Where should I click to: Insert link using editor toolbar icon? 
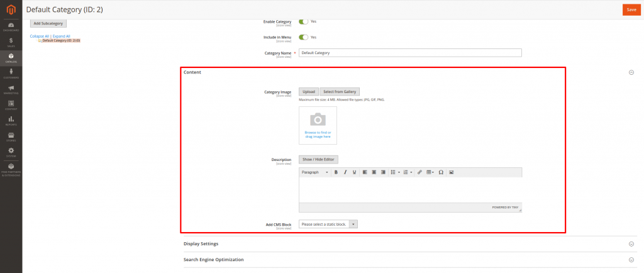419,172
